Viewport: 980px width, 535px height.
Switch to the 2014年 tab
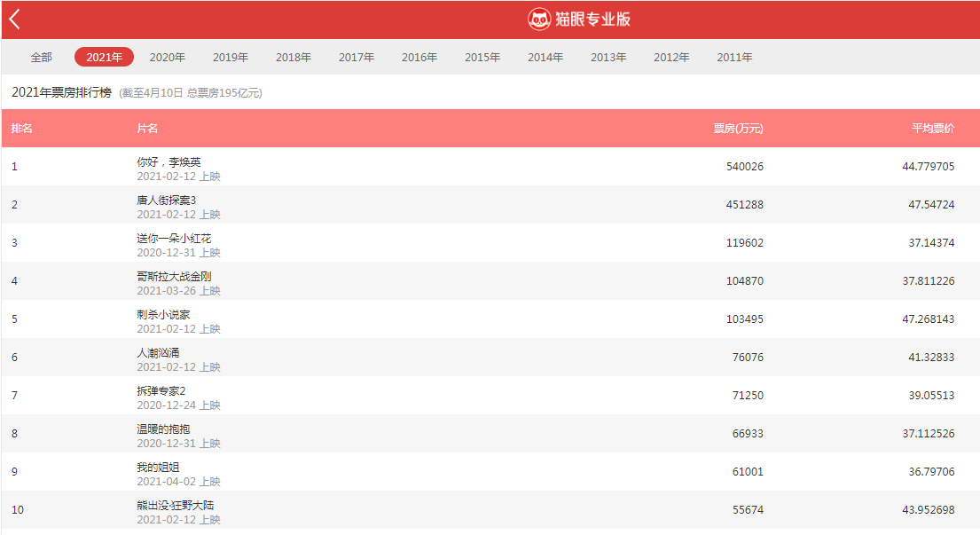pos(545,57)
